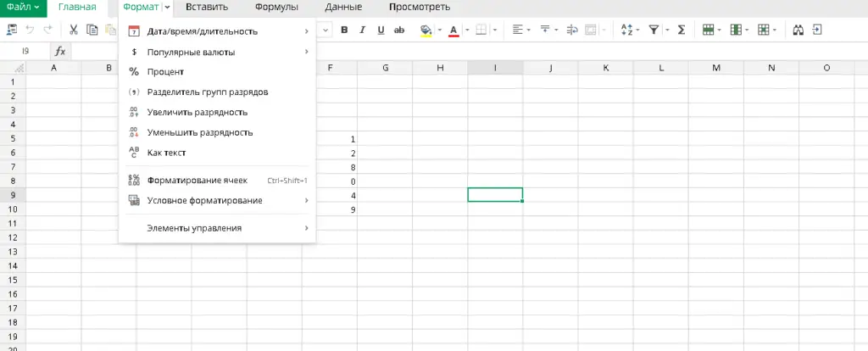Expand the Sort A-Z dropdown
Viewport: 868px width, 351px height.
coord(637,30)
